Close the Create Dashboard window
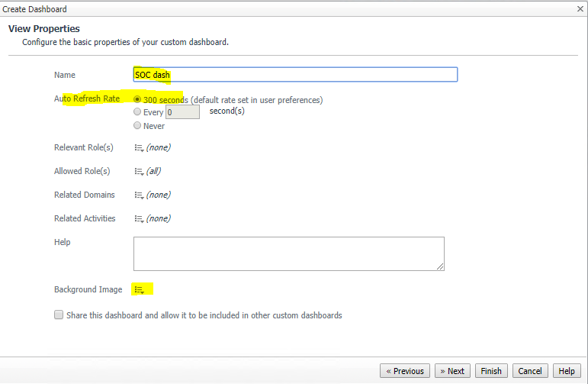Image resolution: width=588 pixels, height=384 pixels. coord(580,8)
